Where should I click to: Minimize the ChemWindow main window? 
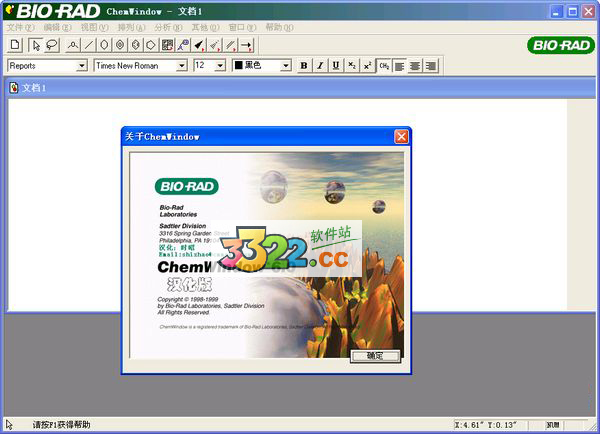[556, 11]
